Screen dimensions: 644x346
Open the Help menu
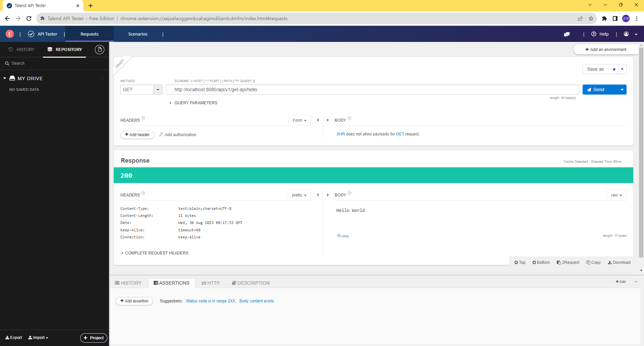tap(600, 34)
